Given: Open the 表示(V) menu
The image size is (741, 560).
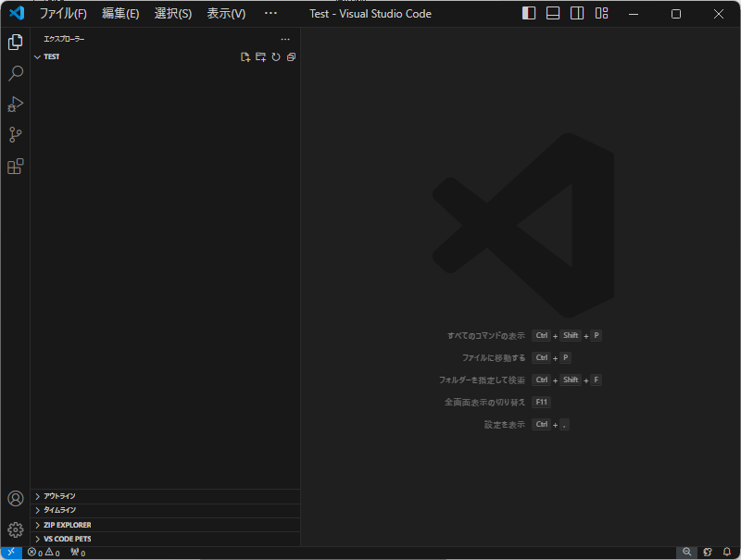Looking at the screenshot, I should click(226, 14).
